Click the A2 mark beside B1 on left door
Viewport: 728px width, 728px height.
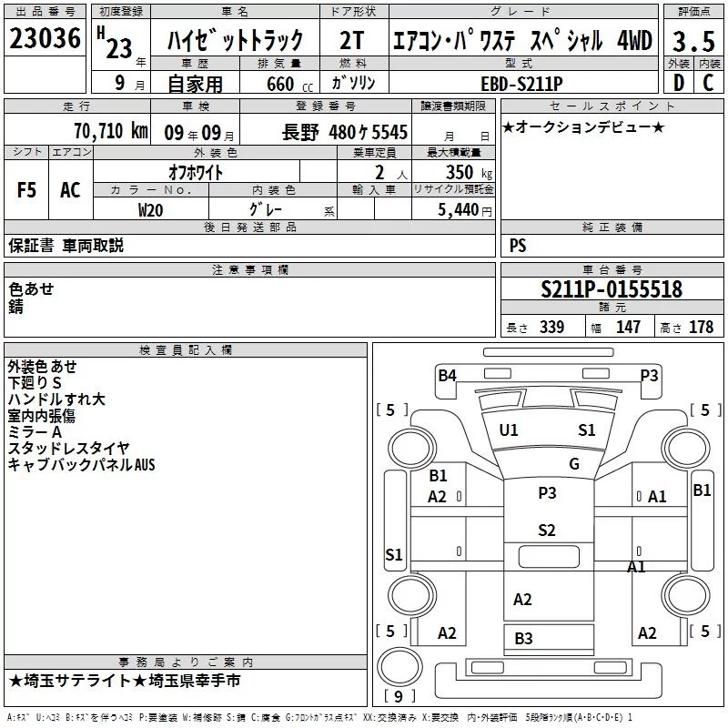click(x=437, y=497)
